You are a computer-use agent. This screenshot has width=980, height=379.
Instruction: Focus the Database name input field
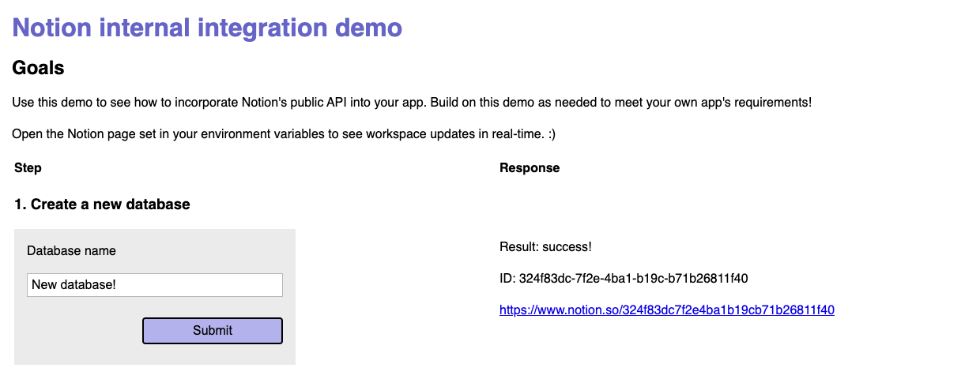155,285
